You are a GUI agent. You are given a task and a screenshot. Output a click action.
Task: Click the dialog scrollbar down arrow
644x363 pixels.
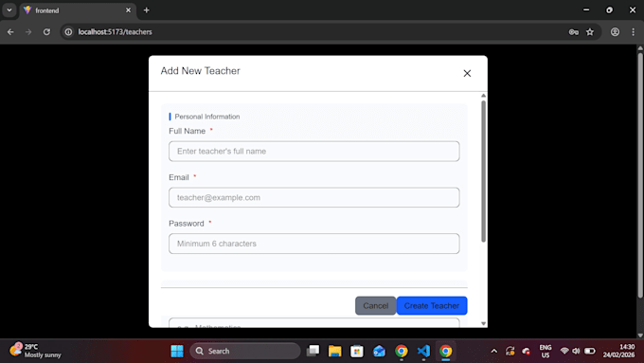[483, 323]
